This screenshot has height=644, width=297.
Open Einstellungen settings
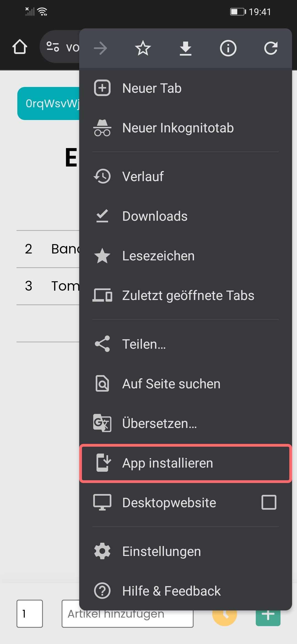click(x=186, y=551)
